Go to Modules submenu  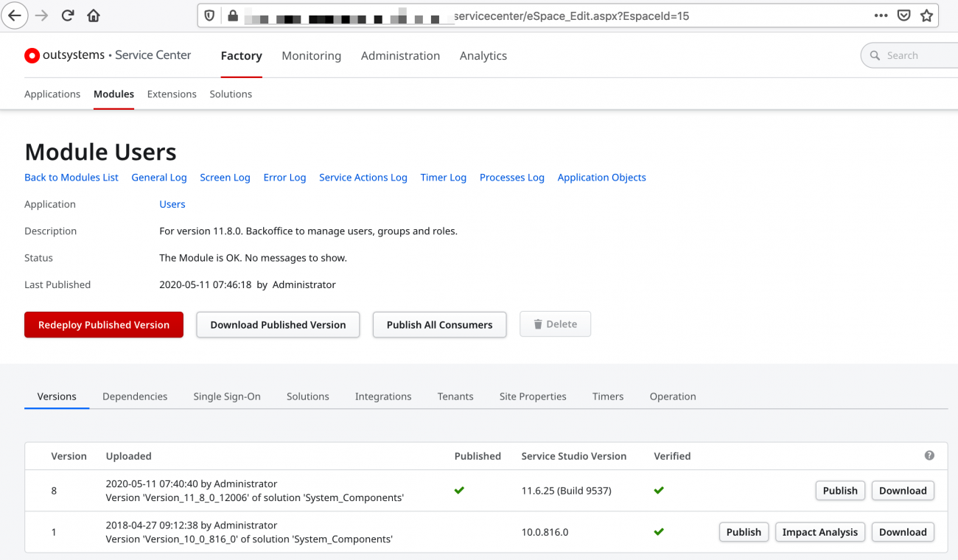point(113,94)
